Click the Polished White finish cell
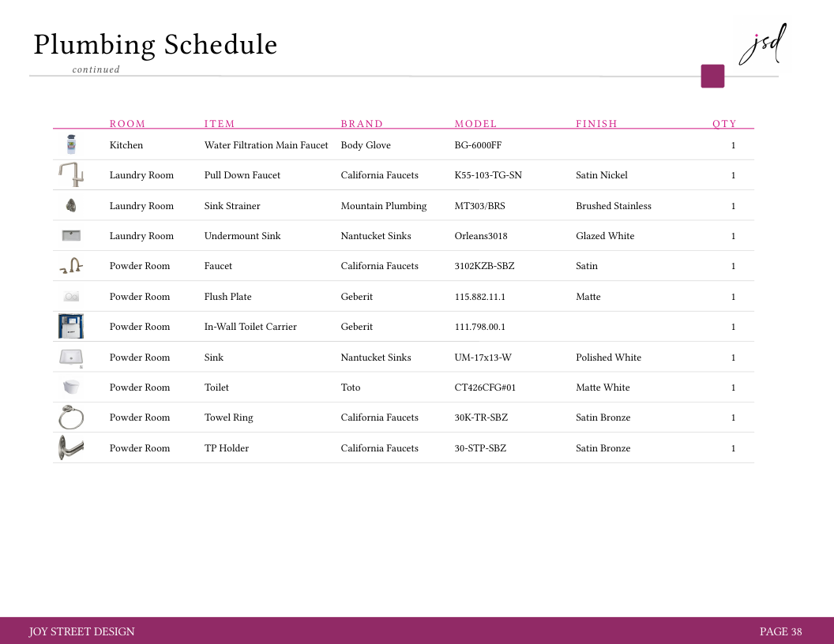The image size is (834, 644). pyautogui.click(x=608, y=357)
